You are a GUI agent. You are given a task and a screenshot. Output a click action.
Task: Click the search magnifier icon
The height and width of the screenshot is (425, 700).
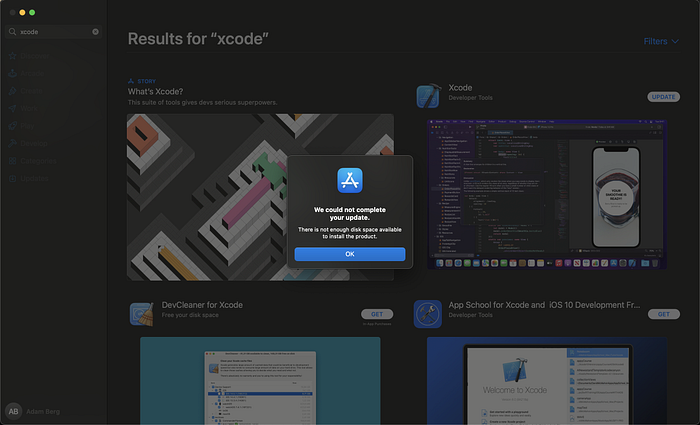pos(12,32)
